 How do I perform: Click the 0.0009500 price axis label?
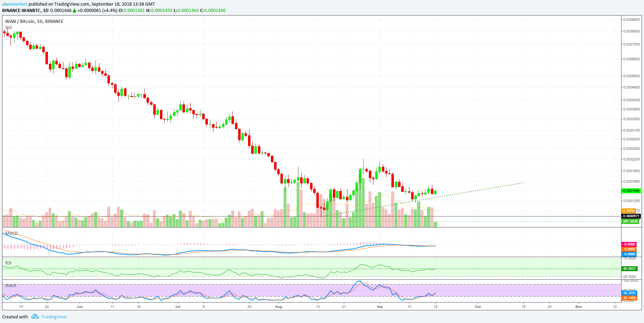click(632, 20)
